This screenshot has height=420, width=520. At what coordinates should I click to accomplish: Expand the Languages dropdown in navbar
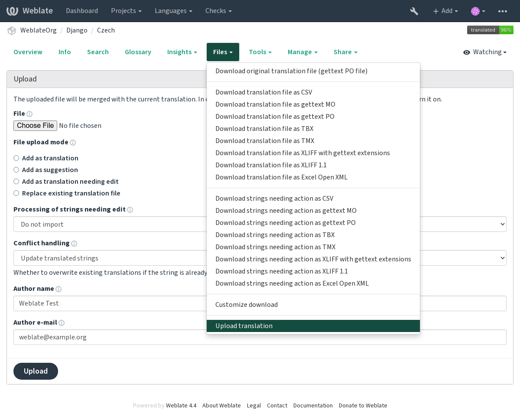click(x=173, y=11)
